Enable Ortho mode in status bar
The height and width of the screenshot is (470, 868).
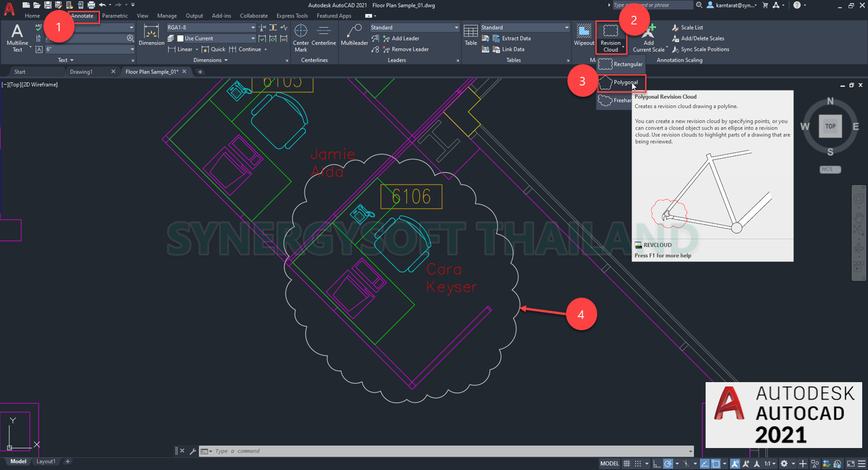(657, 464)
